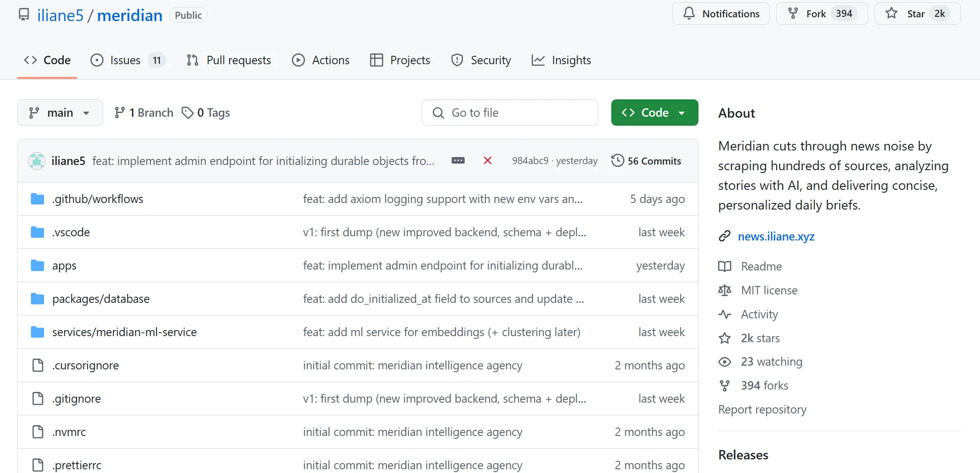This screenshot has width=980, height=473.
Task: Open the packages/database folder
Action: [101, 299]
